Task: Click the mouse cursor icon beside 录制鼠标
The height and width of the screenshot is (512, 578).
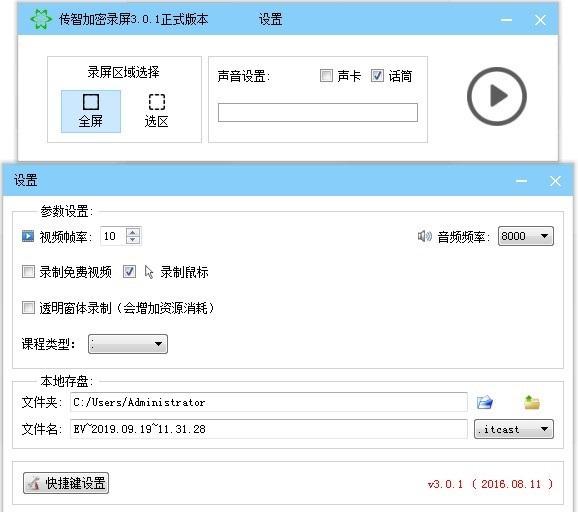Action: 149,272
